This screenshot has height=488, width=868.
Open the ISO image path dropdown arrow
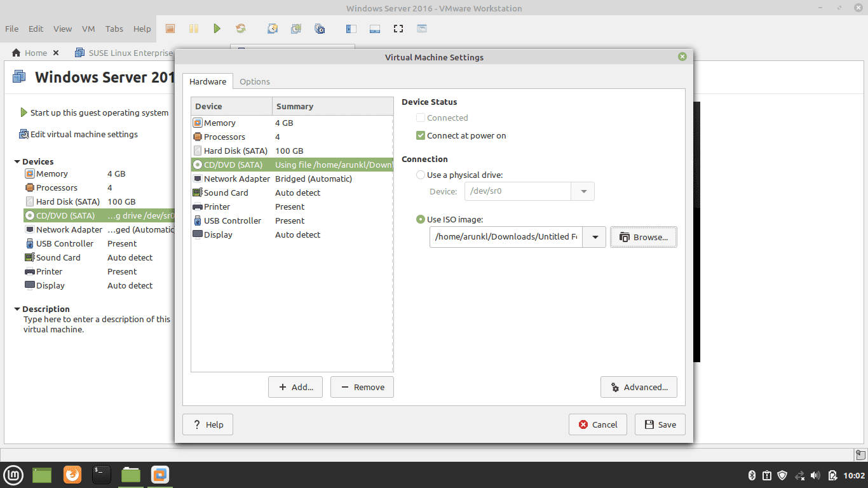pyautogui.click(x=595, y=237)
